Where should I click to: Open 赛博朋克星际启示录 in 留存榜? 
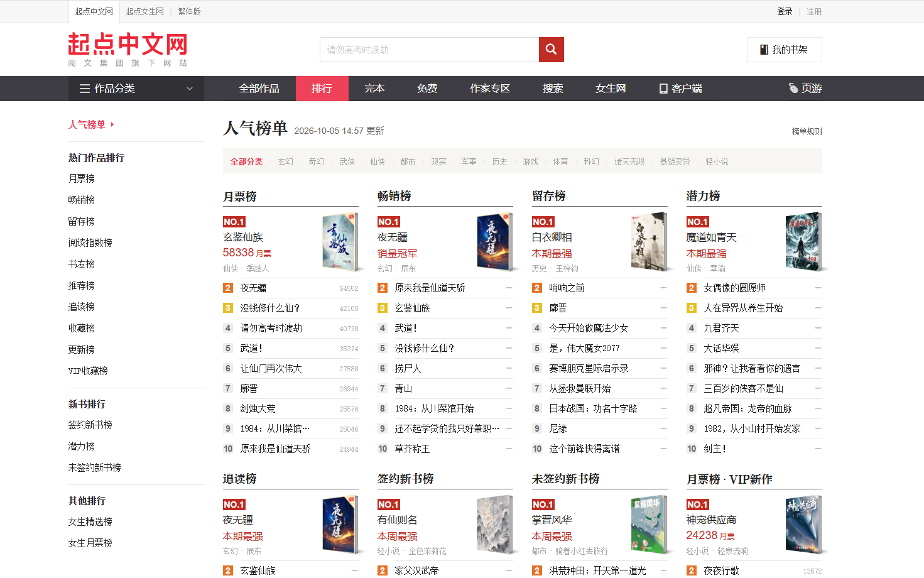589,368
